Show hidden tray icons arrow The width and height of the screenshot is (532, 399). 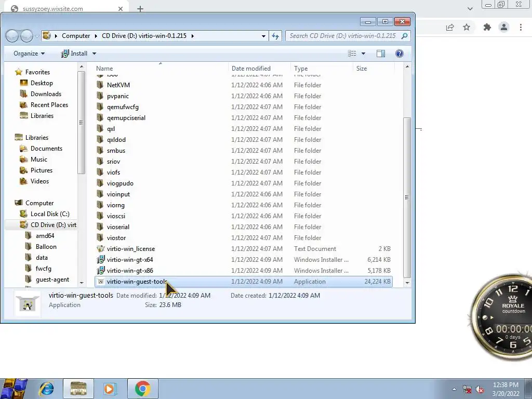coord(454,390)
